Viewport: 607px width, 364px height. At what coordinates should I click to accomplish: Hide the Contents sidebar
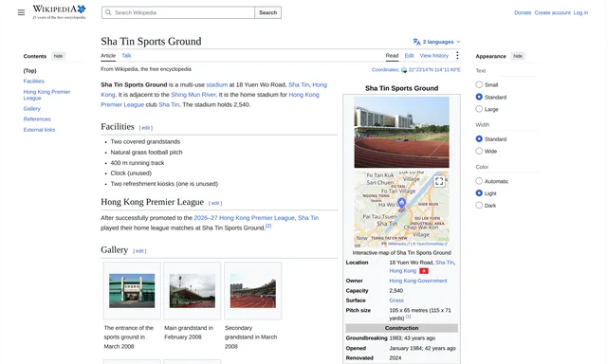pyautogui.click(x=58, y=56)
